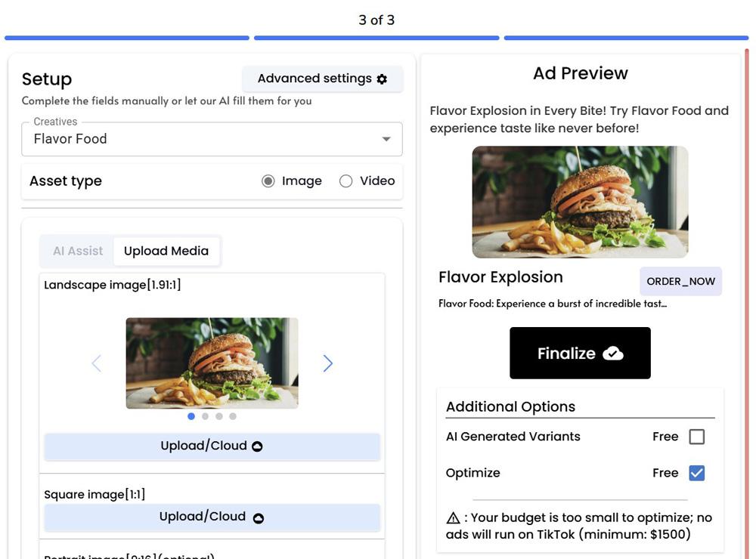
Task: Select the second carousel dot indicator
Action: 205,416
